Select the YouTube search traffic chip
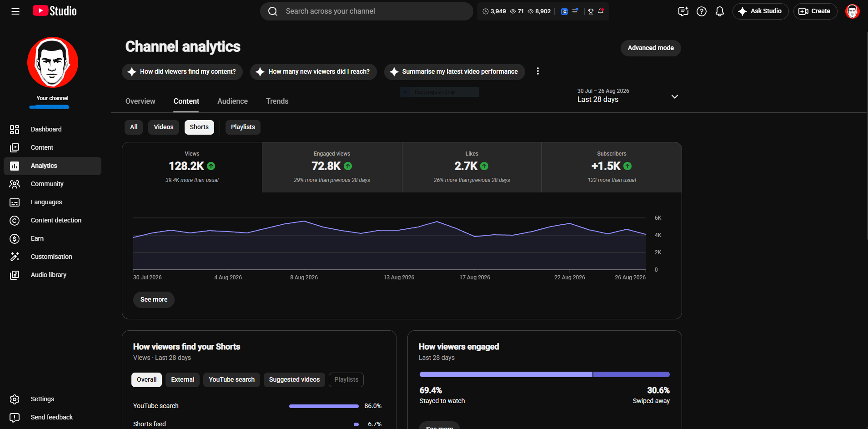868x429 pixels. [231, 380]
